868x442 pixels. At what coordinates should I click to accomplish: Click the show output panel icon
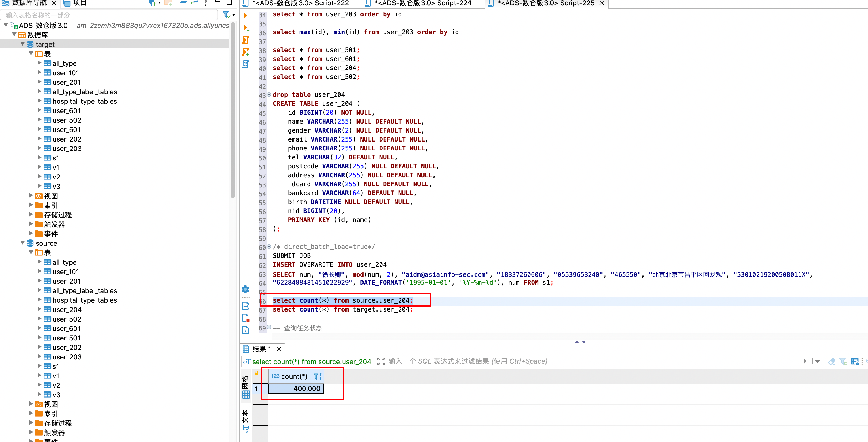(x=246, y=306)
